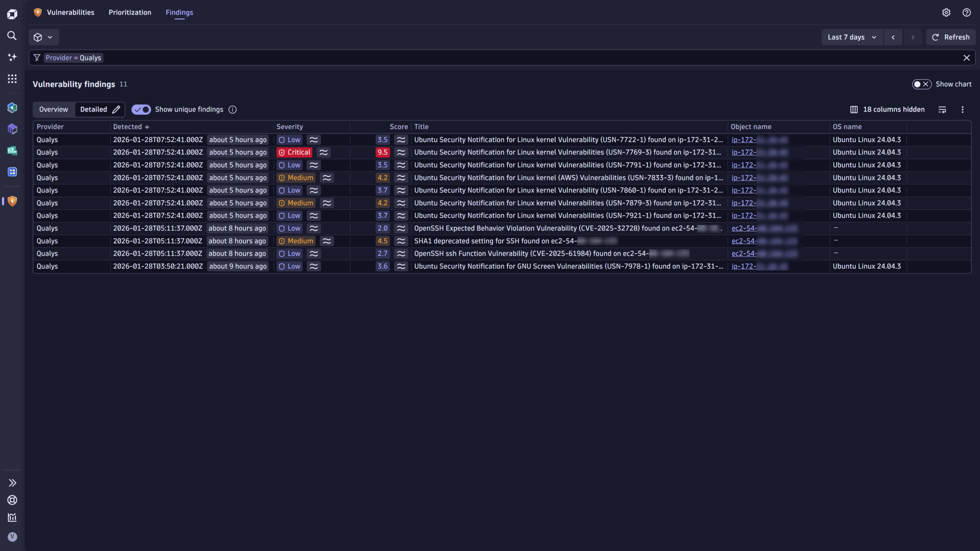Open the Settings gear at top right
The width and height of the screenshot is (980, 551).
coord(946,13)
